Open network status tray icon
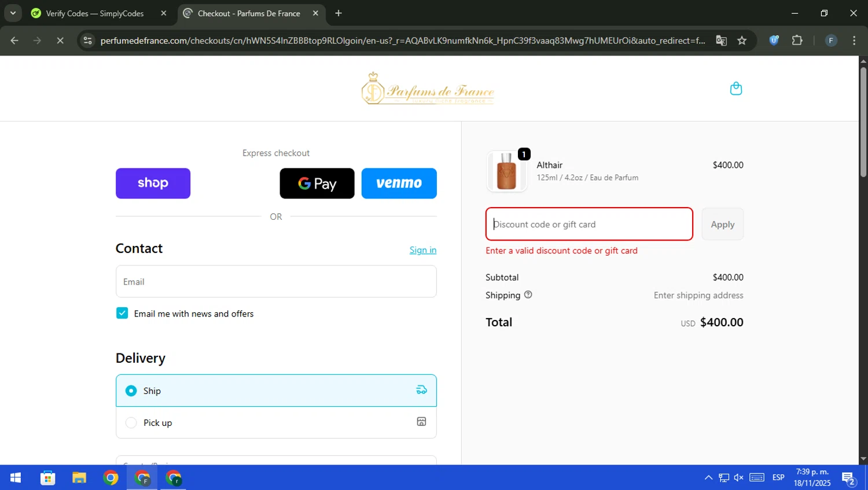The image size is (868, 490). pos(724,477)
